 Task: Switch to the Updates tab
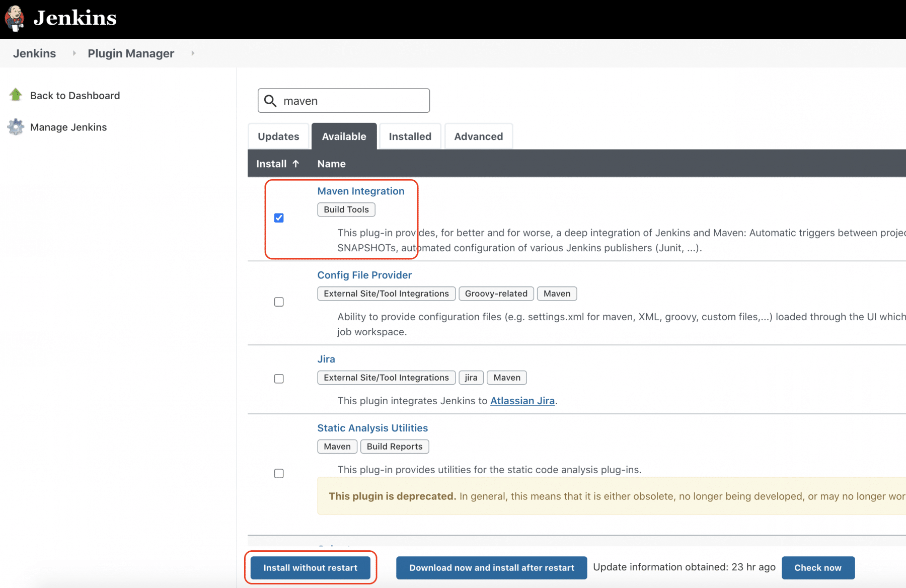click(278, 136)
